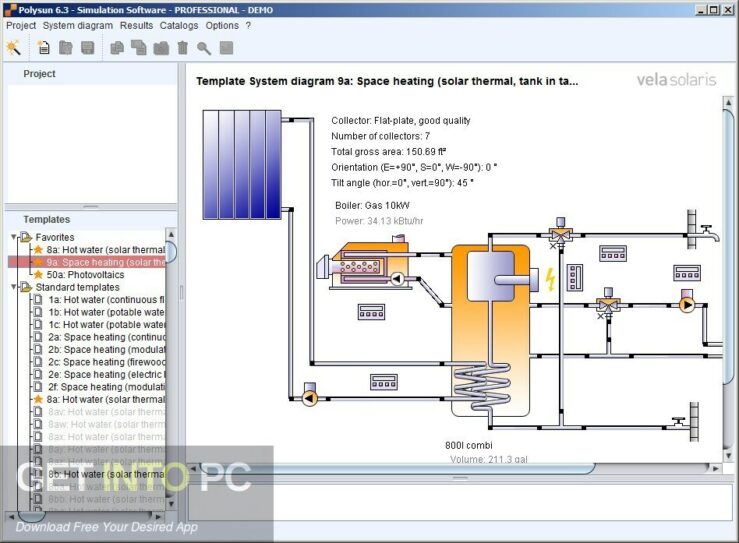Click the wizard magic wand toolbar icon

point(13,48)
